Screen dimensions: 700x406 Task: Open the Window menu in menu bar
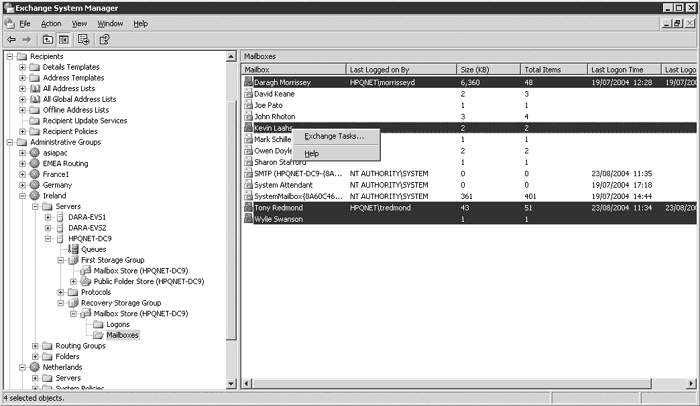(x=111, y=23)
